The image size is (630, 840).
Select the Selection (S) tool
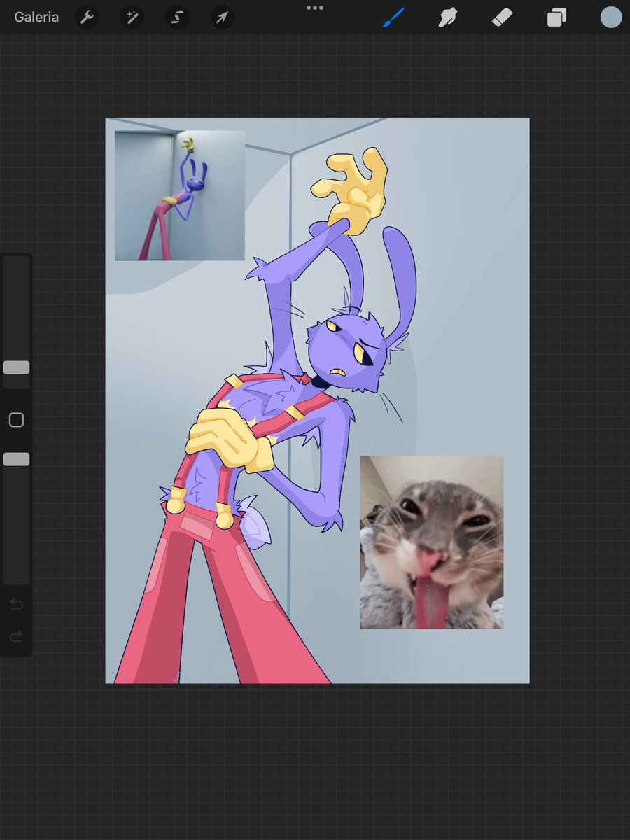[x=176, y=17]
